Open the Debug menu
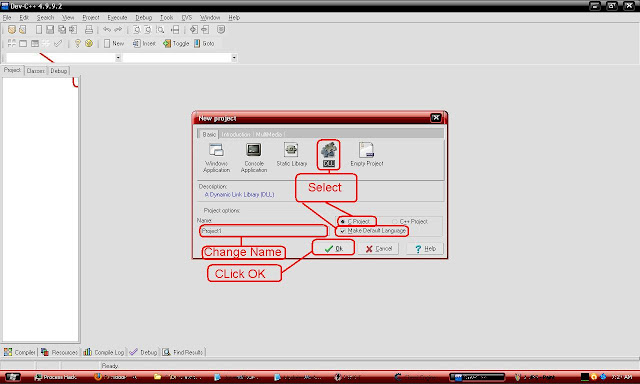640x384 pixels. pos(143,18)
